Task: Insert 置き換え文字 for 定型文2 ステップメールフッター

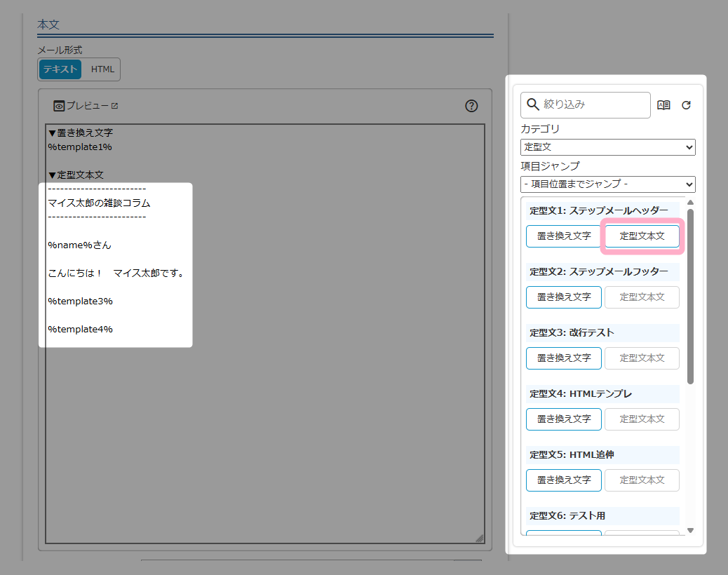Action: [x=564, y=297]
